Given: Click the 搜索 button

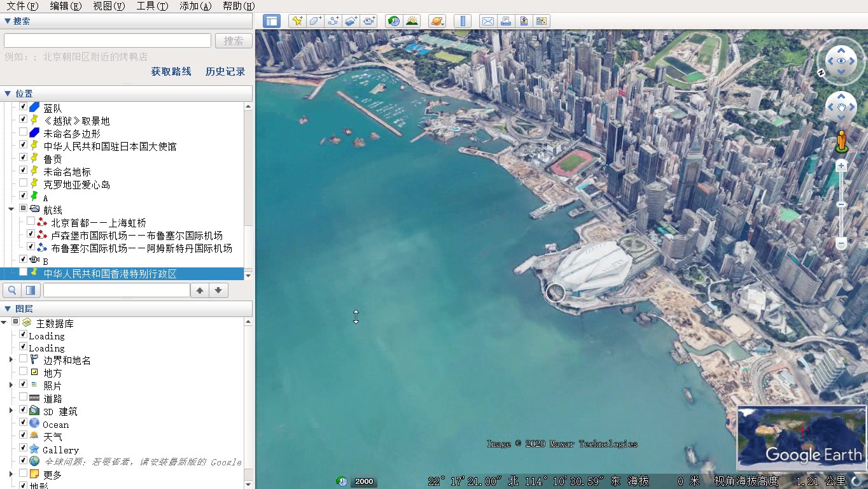Looking at the screenshot, I should tap(234, 41).
